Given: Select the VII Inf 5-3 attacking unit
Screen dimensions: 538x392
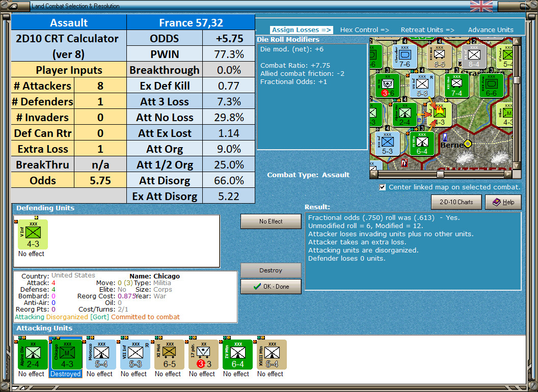Looking at the screenshot, I should point(135,355).
